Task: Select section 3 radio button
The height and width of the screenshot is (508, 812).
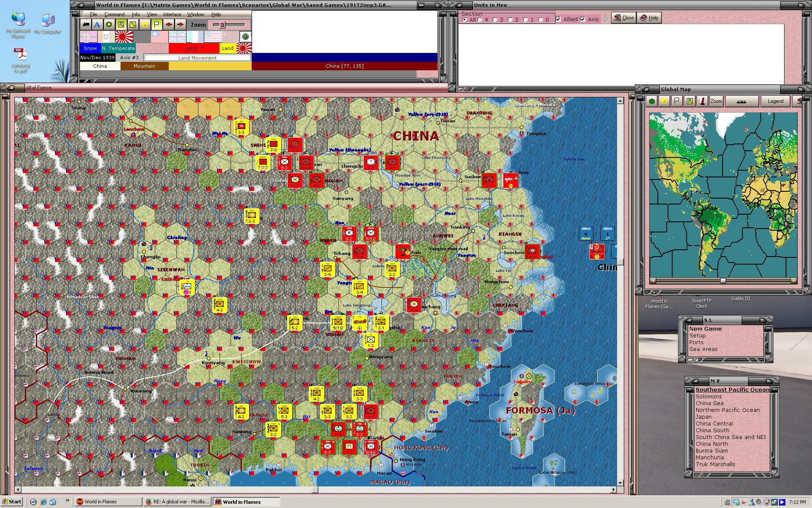Action: 495,19
